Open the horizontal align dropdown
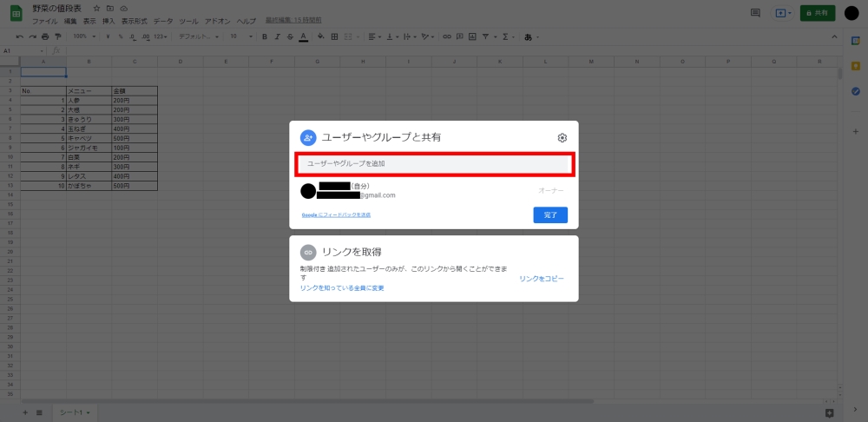The height and width of the screenshot is (422, 868). [x=374, y=36]
